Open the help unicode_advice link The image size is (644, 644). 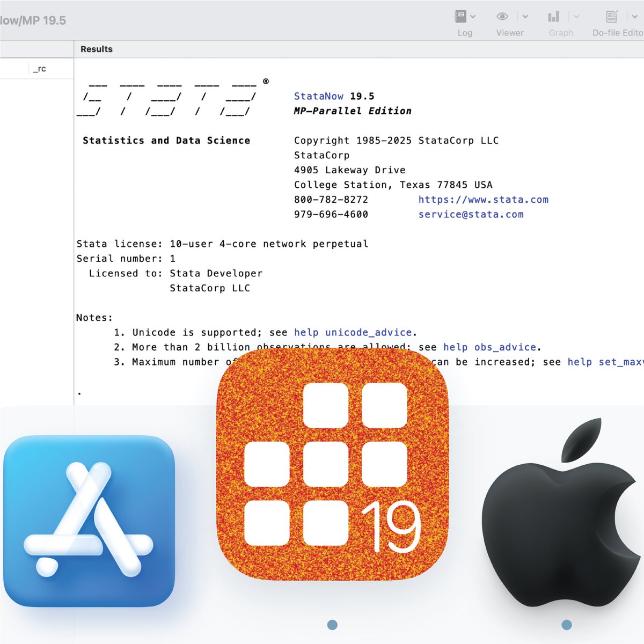point(353,332)
